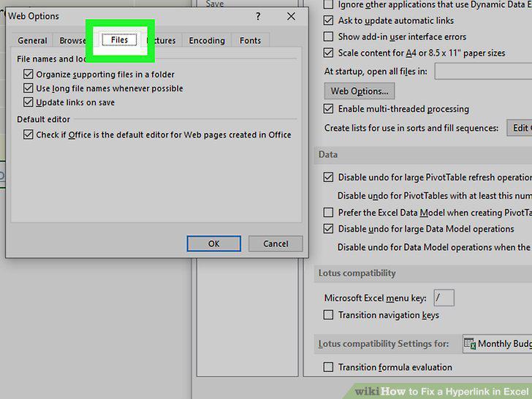This screenshot has width=532, height=399.
Task: Click OK in the Web Options dialog
Action: click(213, 243)
